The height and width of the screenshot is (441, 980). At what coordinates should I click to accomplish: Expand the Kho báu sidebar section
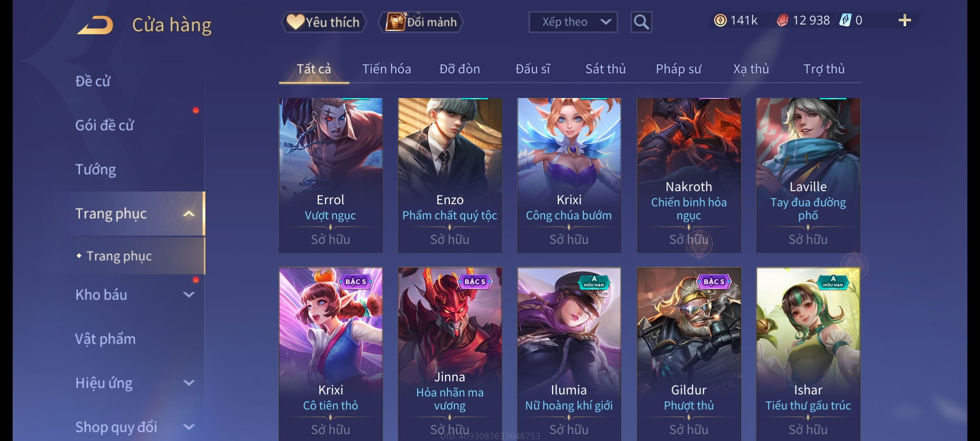coord(189,294)
